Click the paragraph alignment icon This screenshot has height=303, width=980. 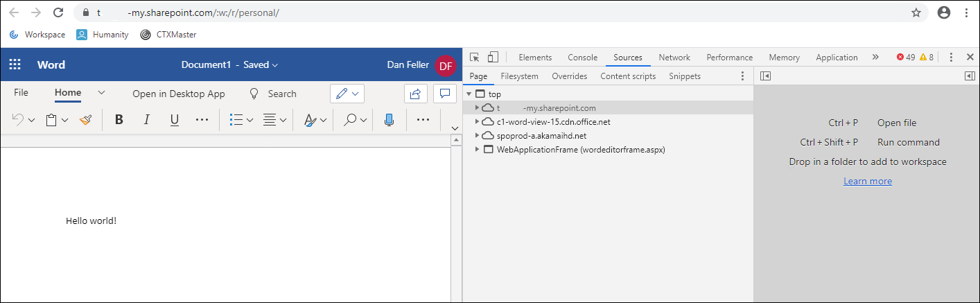point(270,120)
